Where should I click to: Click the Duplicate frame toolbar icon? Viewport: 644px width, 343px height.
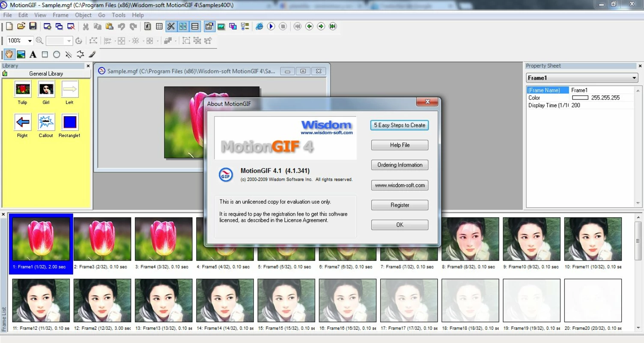click(x=59, y=26)
